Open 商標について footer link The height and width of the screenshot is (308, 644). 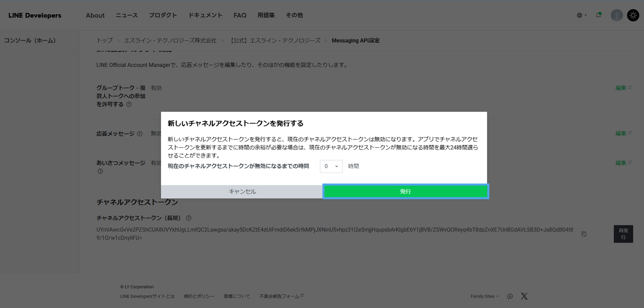(237, 296)
